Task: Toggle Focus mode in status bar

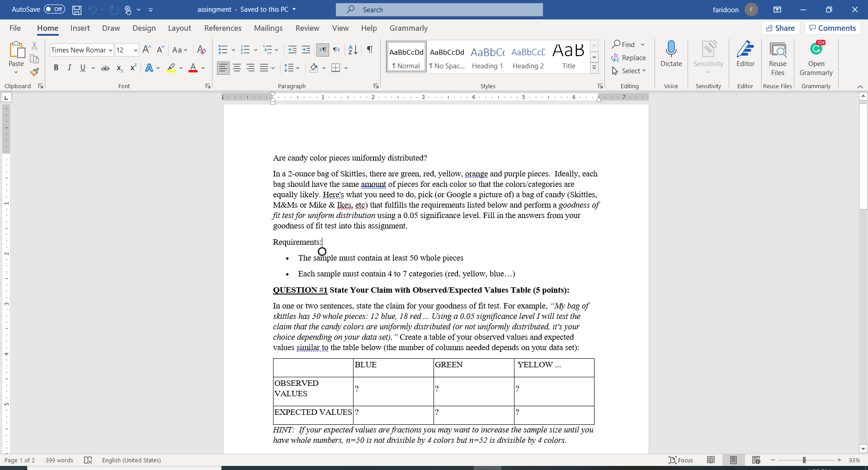Action: [681, 460]
